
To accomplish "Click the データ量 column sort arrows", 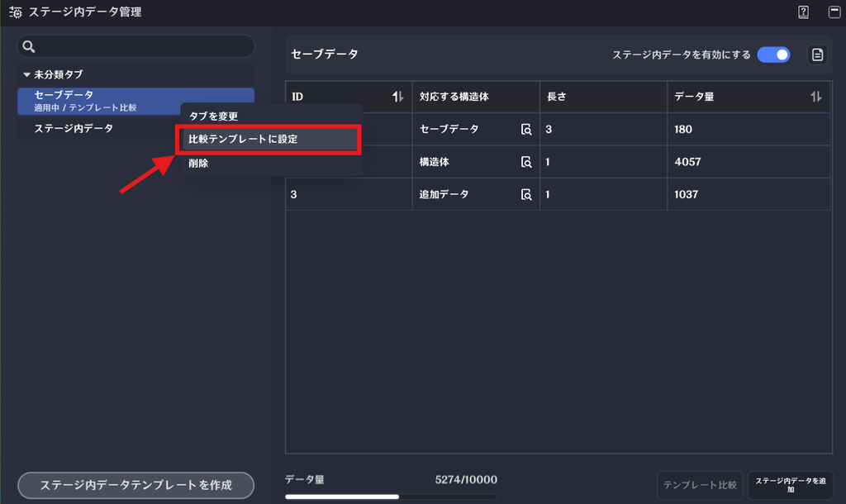I will (x=815, y=97).
